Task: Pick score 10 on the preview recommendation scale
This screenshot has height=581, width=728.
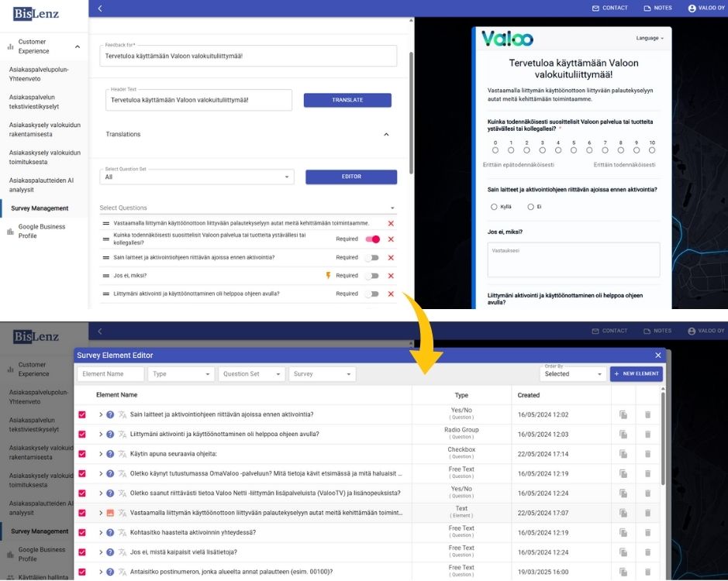Action: coord(652,150)
